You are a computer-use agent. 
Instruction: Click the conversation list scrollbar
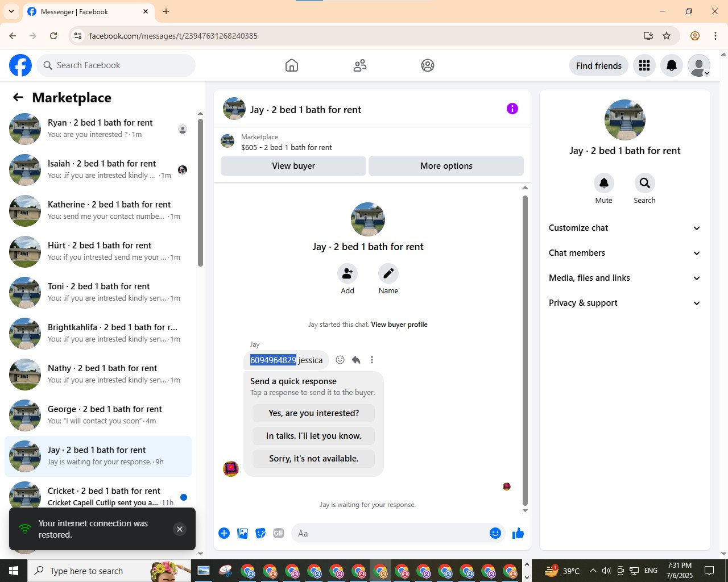coord(200,192)
